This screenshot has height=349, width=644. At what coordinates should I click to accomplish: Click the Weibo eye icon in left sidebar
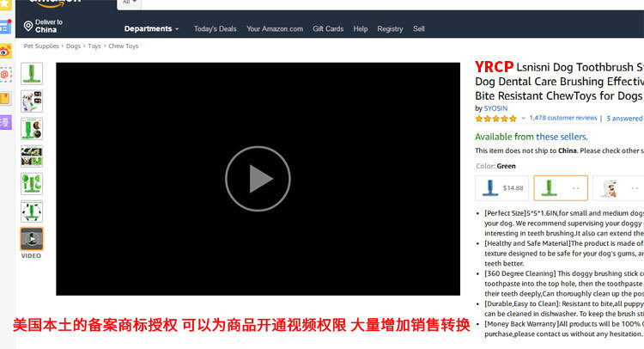(x=5, y=52)
